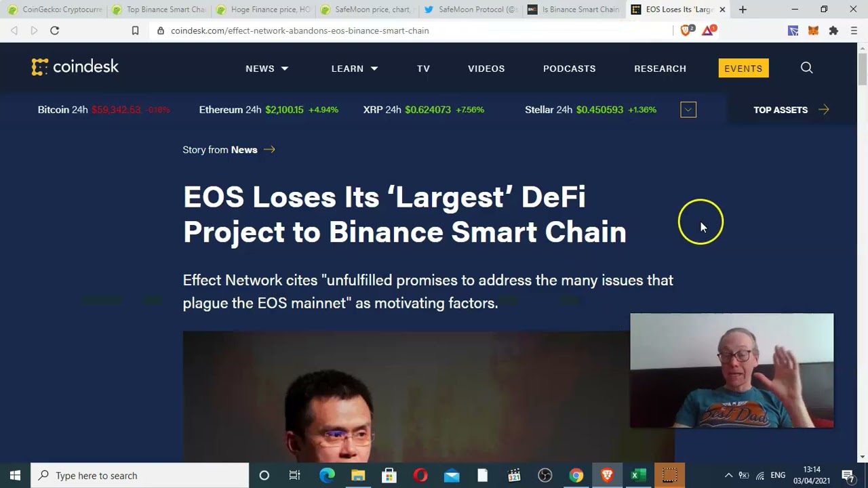The width and height of the screenshot is (868, 488).
Task: Open the orange snipping app on taskbar
Action: pos(669,475)
